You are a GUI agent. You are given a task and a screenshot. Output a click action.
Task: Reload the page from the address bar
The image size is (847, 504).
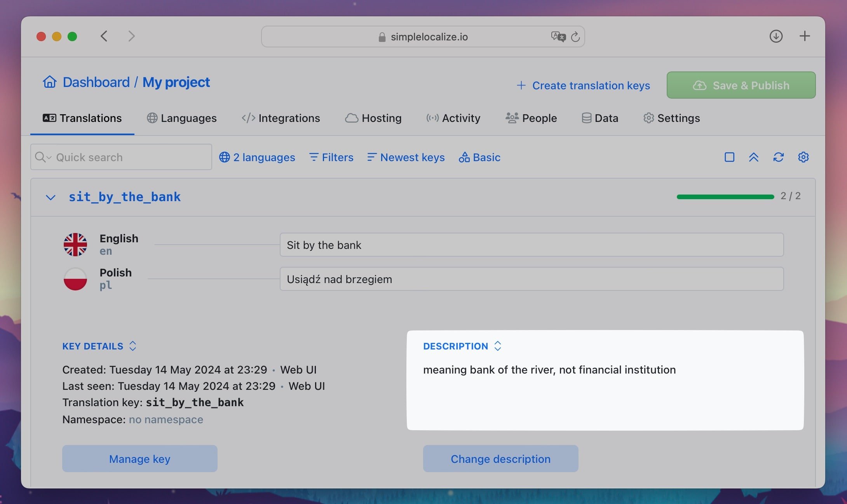point(575,36)
